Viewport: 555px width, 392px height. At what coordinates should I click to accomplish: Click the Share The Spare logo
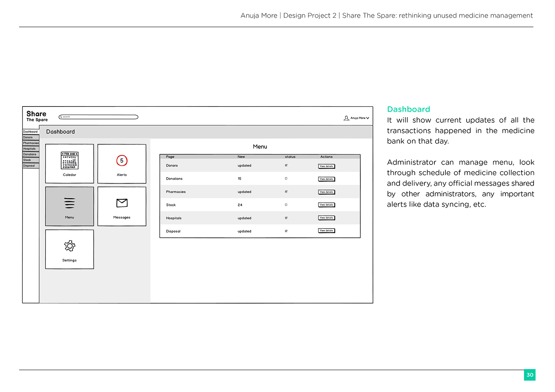coord(37,116)
